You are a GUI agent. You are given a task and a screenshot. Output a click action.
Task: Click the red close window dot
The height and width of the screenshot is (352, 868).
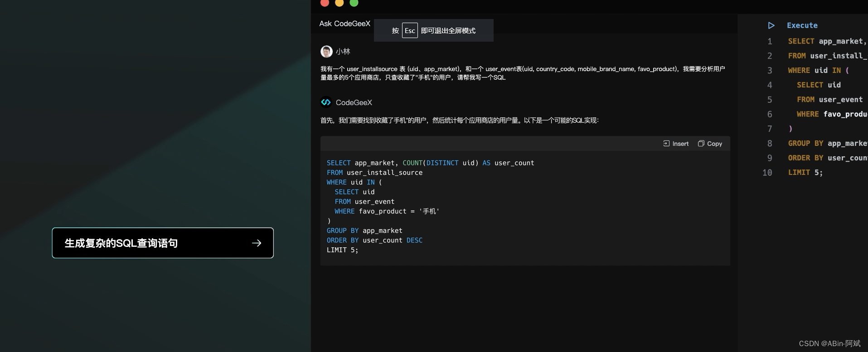(325, 3)
